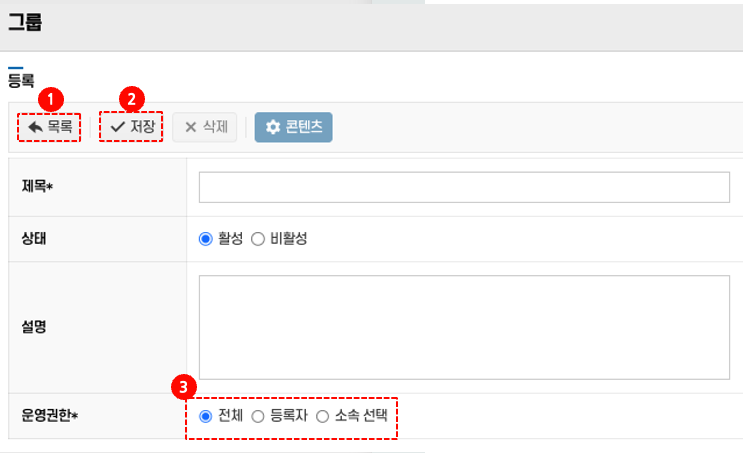Click inside the 설명 text area
Screen dimensions: 744x453
pos(464,327)
